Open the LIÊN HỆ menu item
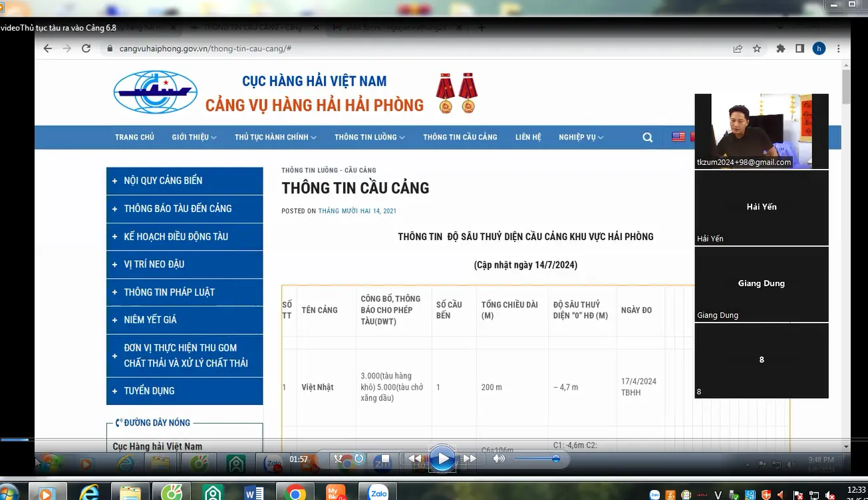This screenshot has width=868, height=500. tap(528, 137)
